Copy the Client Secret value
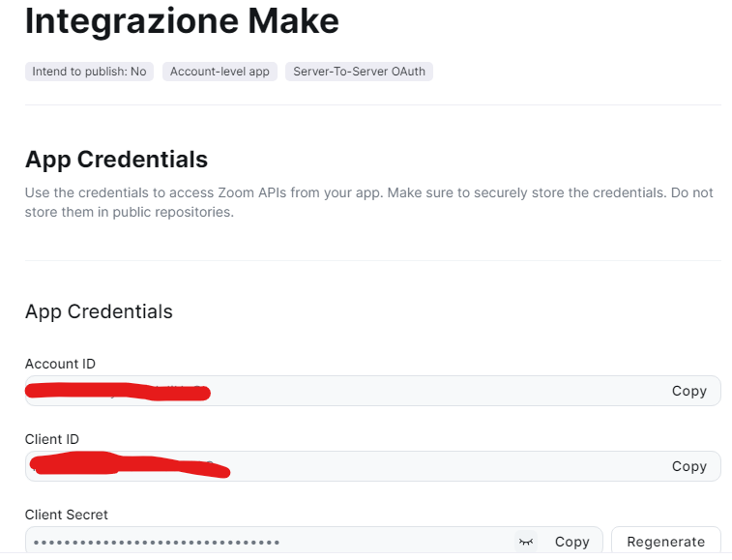 point(571,542)
